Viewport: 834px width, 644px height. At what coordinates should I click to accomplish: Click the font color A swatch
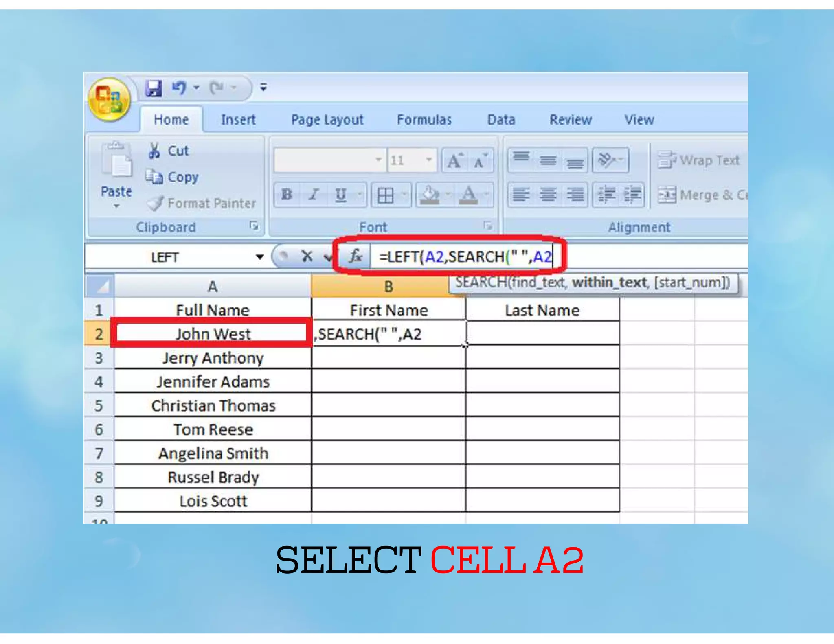click(468, 195)
